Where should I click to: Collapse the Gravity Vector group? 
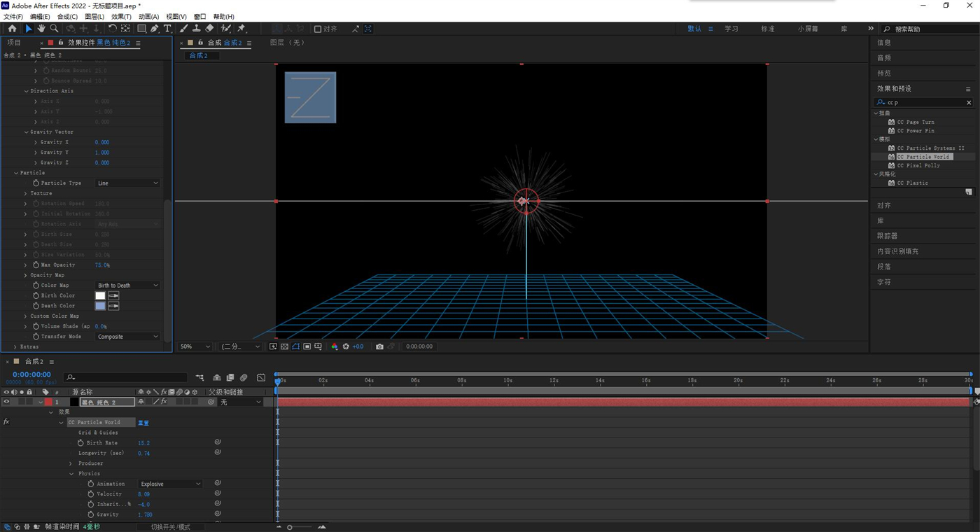click(x=26, y=132)
